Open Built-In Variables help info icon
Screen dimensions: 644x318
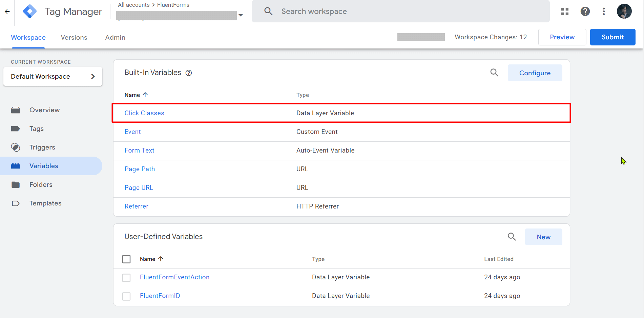coord(189,73)
